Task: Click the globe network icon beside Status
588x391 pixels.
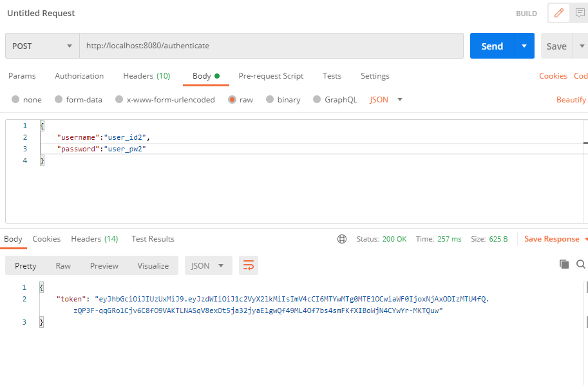Action: click(x=341, y=239)
